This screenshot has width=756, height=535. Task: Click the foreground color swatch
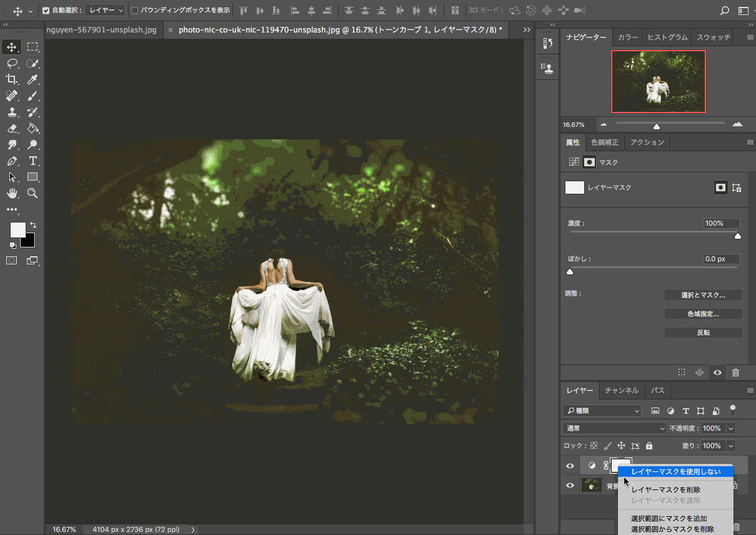(x=17, y=229)
